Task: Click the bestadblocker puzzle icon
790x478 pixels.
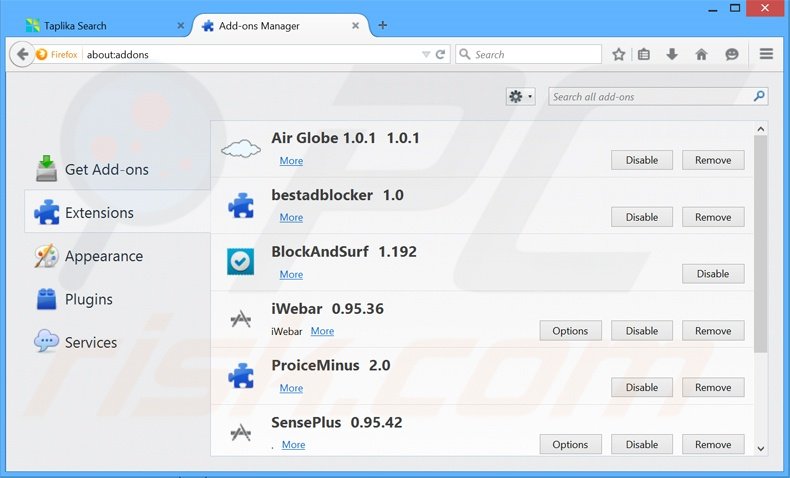Action: click(x=241, y=206)
